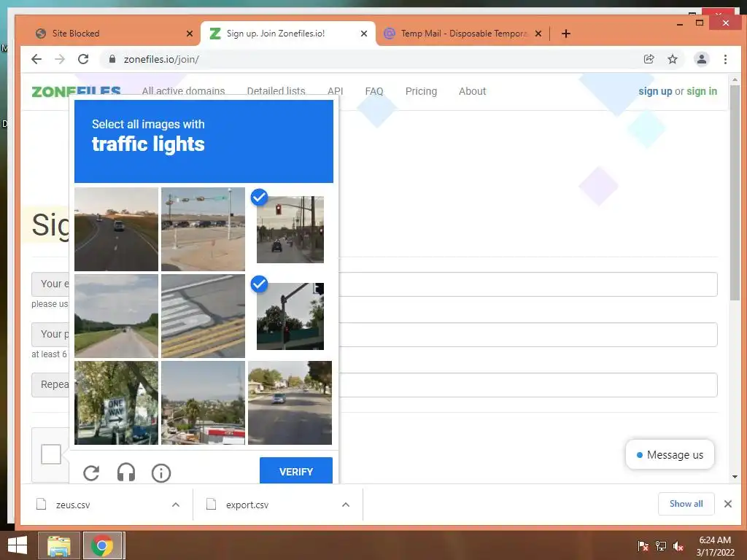
Task: Deselect the traffic light pole with trees tile
Action: (x=290, y=316)
